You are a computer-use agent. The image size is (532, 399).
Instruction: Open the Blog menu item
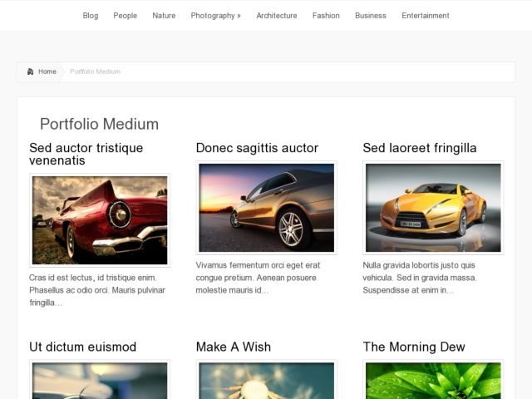click(91, 16)
